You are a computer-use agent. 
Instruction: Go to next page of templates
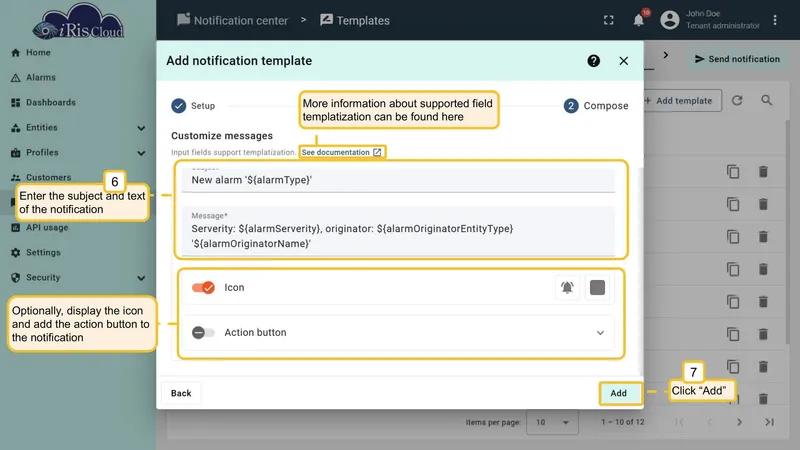tap(739, 422)
